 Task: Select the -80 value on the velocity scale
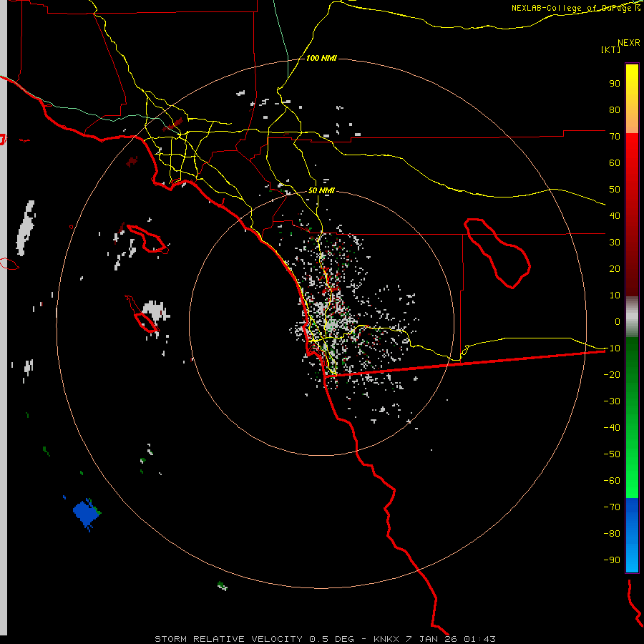pyautogui.click(x=612, y=534)
